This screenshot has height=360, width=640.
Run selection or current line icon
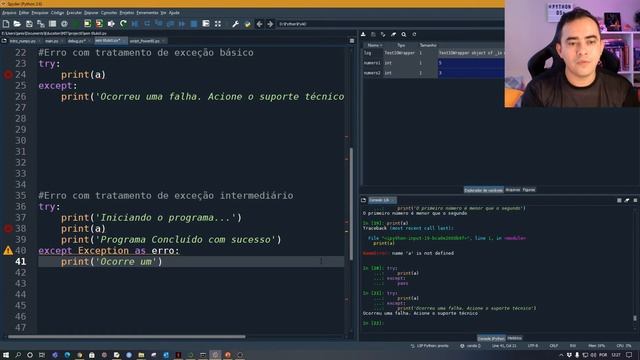111,24
